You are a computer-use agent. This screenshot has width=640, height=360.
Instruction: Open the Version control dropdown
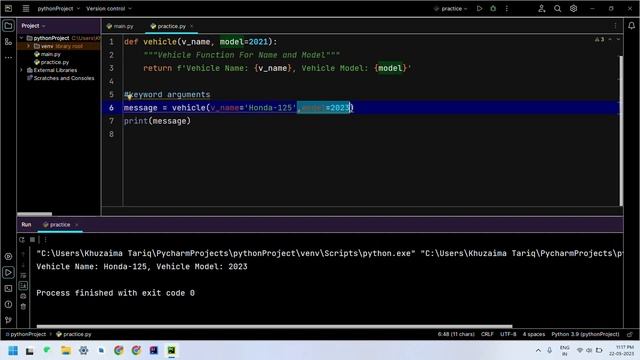(x=109, y=8)
